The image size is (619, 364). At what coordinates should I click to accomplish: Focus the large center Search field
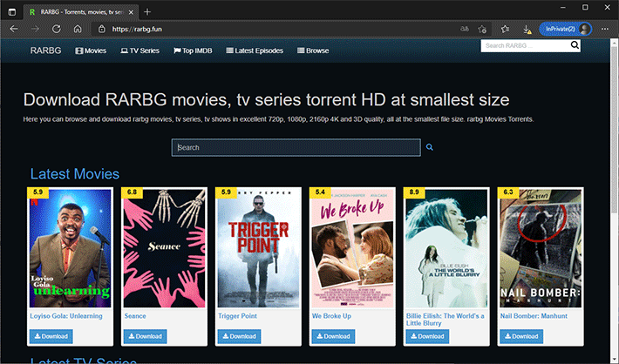tap(296, 147)
